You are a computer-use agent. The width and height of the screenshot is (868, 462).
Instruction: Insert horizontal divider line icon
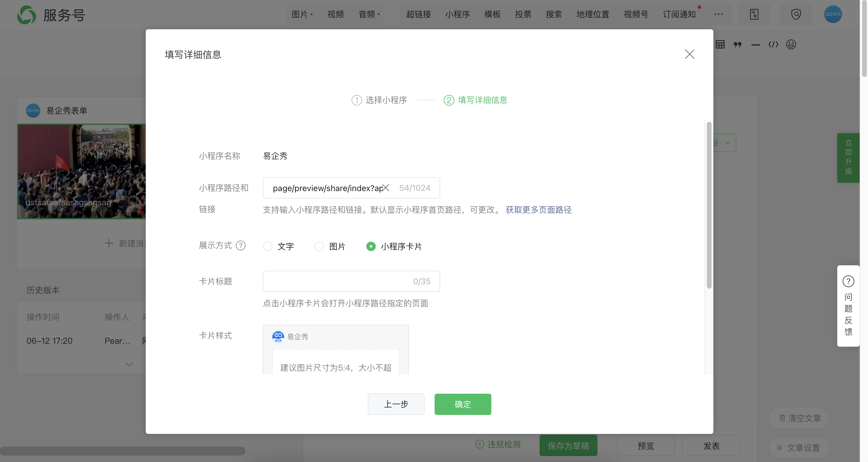coord(755,45)
